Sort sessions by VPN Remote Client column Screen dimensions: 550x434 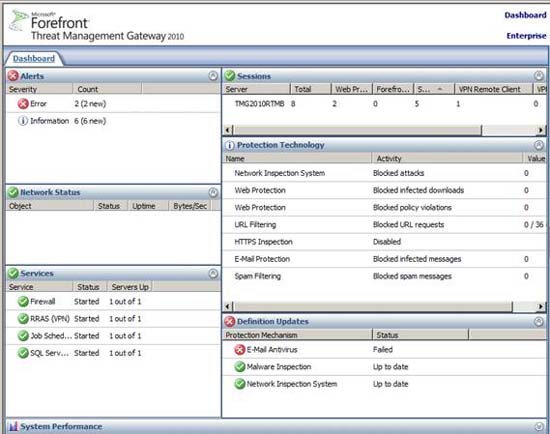pyautogui.click(x=494, y=89)
